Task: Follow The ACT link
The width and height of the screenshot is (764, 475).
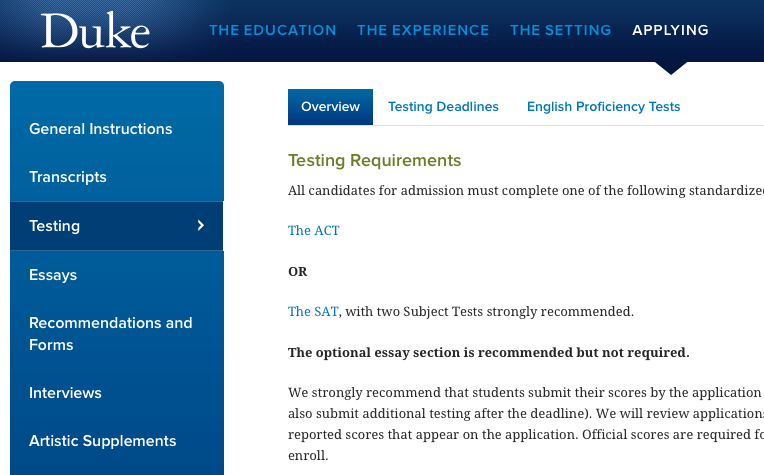Action: point(314,230)
